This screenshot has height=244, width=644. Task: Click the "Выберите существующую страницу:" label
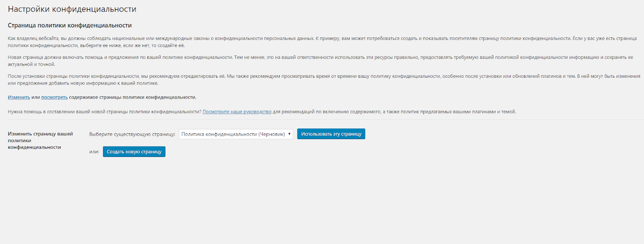point(132,134)
